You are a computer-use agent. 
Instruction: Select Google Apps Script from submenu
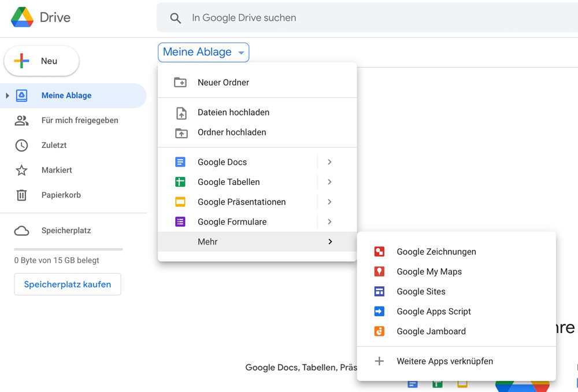[457, 311]
